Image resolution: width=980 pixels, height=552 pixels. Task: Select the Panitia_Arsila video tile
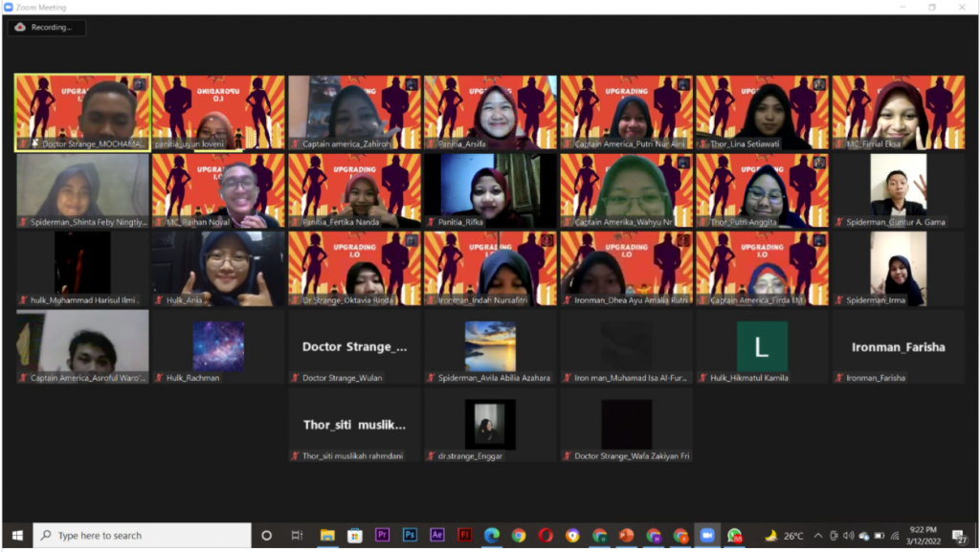[490, 113]
